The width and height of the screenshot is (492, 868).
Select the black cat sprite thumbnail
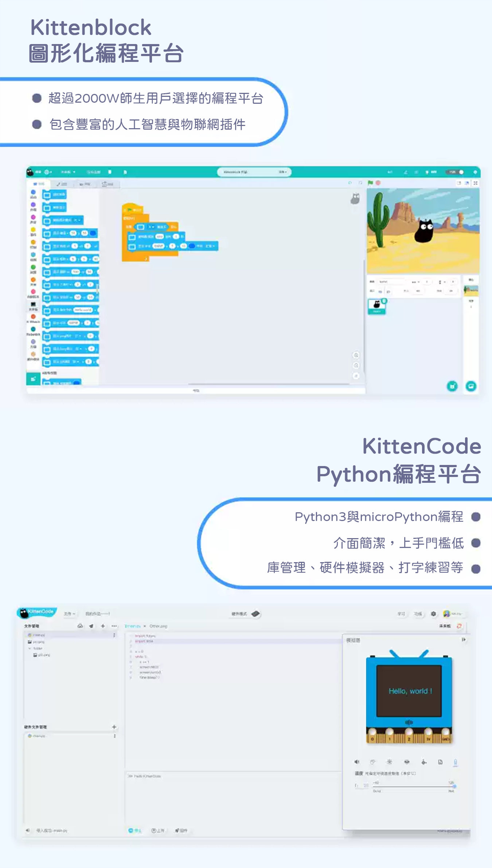coord(377,307)
